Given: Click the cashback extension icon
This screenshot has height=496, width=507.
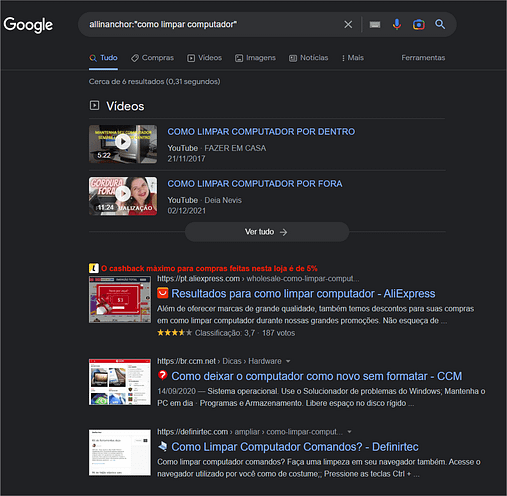Looking at the screenshot, I should click(94, 268).
